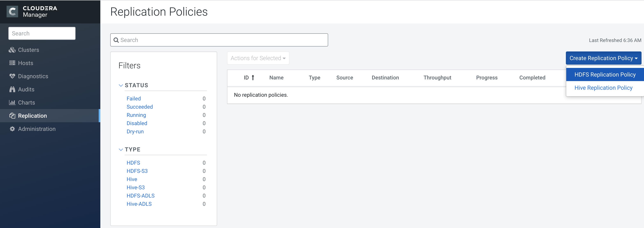Click the Diagnostics heartbeat icon
The height and width of the screenshot is (228, 644).
(12, 76)
